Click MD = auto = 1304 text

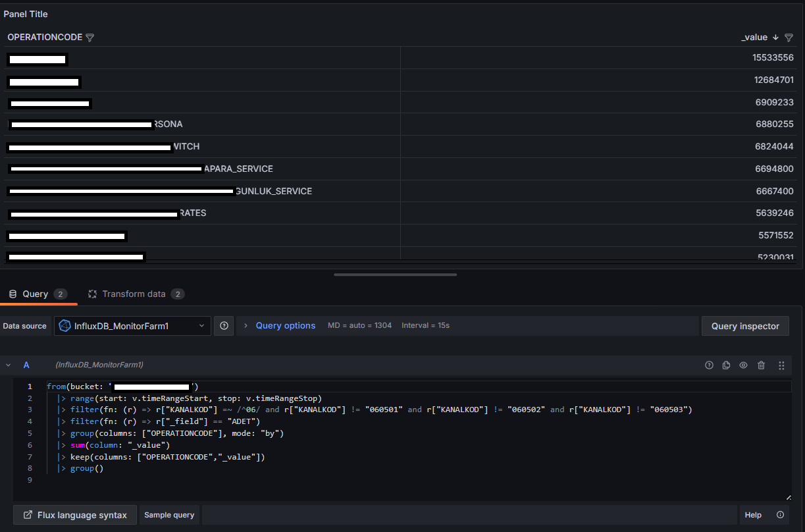(359, 325)
